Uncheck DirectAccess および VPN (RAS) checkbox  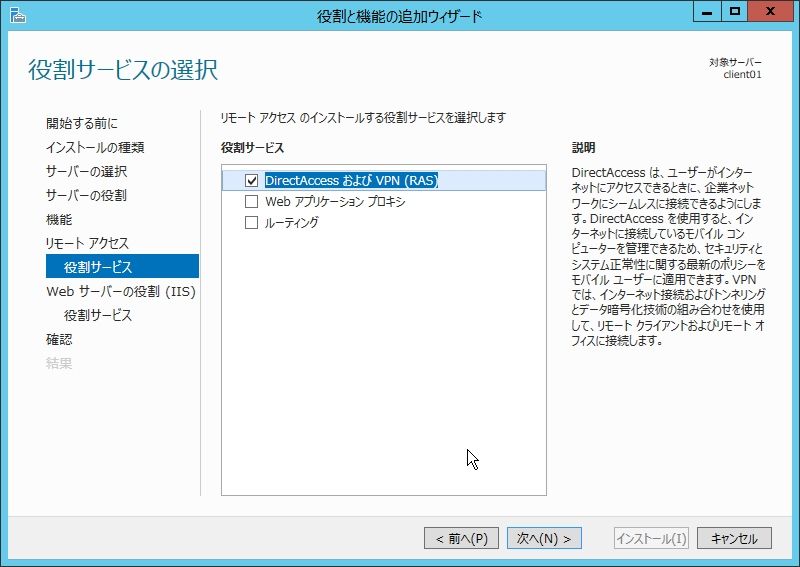pyautogui.click(x=252, y=180)
